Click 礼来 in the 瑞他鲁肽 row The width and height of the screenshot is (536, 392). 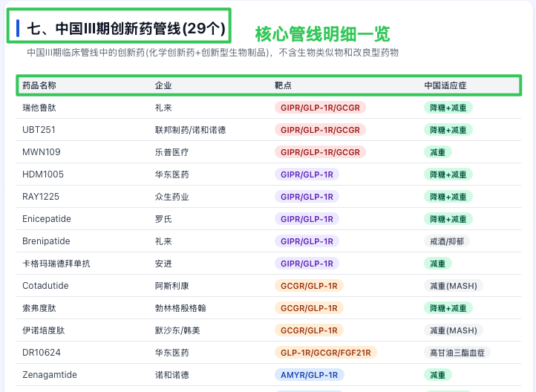tap(163, 108)
